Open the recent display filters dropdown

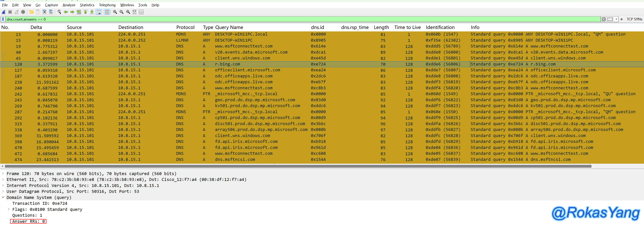click(617, 19)
